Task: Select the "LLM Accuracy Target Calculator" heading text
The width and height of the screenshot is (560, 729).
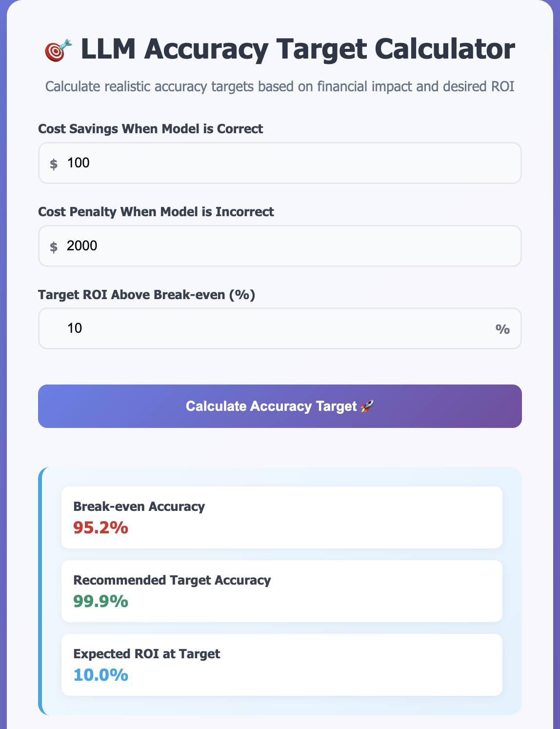Action: [x=298, y=50]
